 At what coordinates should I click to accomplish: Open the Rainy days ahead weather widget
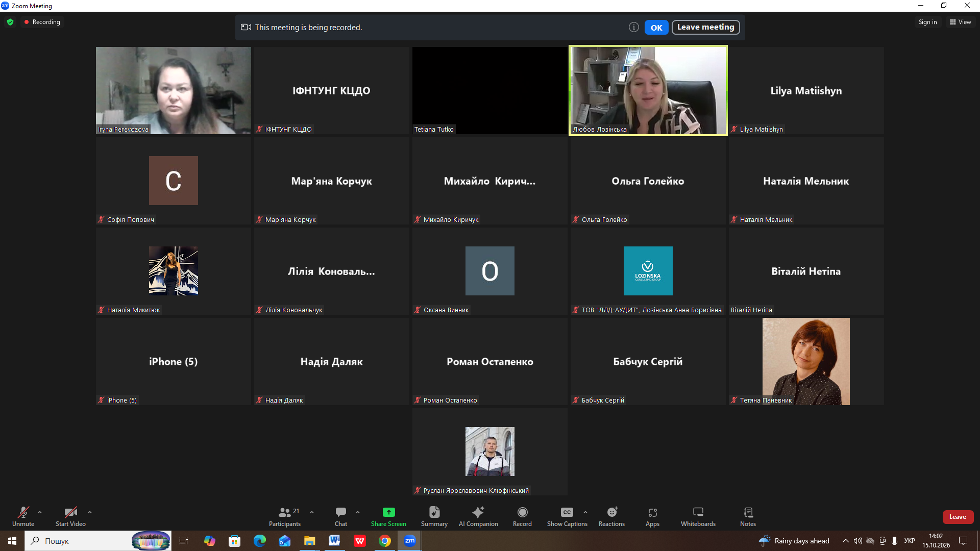pyautogui.click(x=794, y=541)
